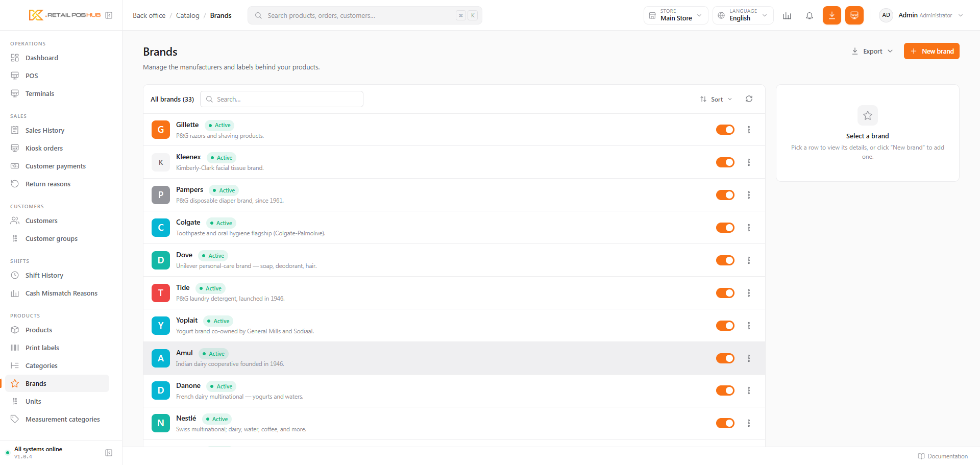This screenshot has height=465, width=980.
Task: Follow the Back office breadcrumb link
Action: 149,15
